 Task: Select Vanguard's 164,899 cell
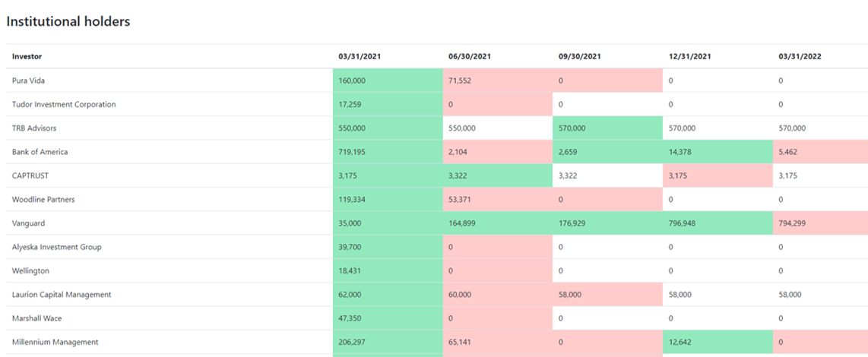(498, 223)
